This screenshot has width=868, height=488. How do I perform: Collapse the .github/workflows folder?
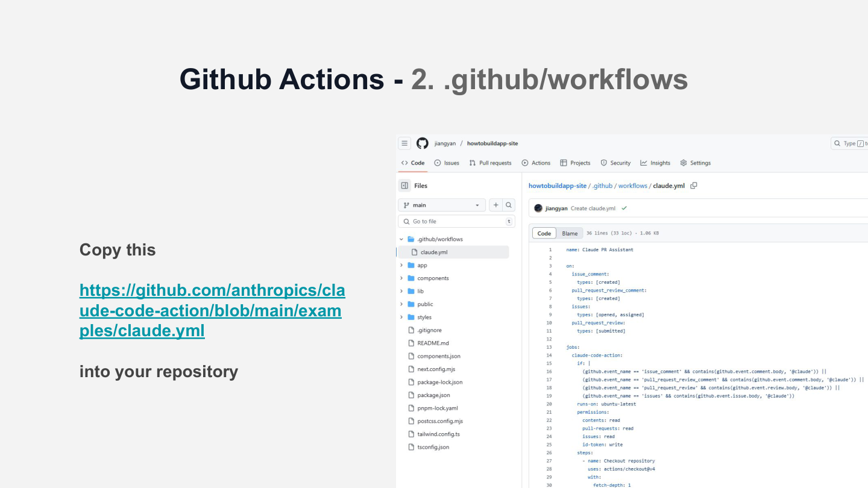tap(401, 239)
